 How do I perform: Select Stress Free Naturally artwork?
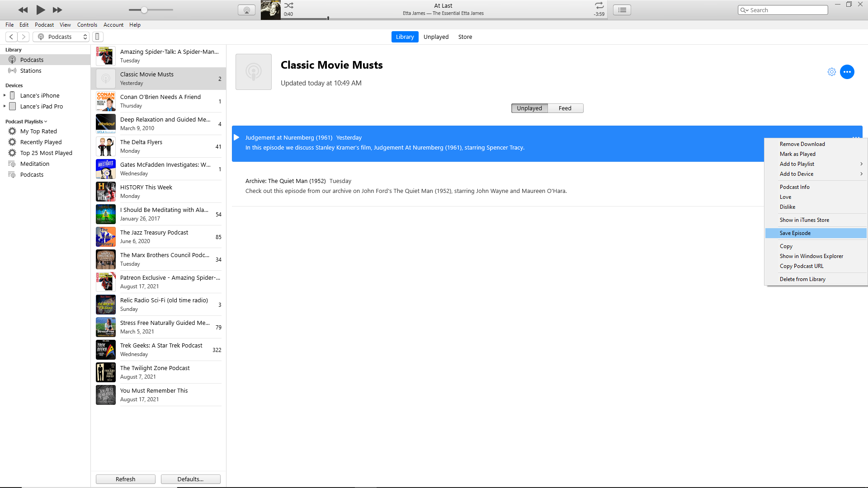pos(106,327)
